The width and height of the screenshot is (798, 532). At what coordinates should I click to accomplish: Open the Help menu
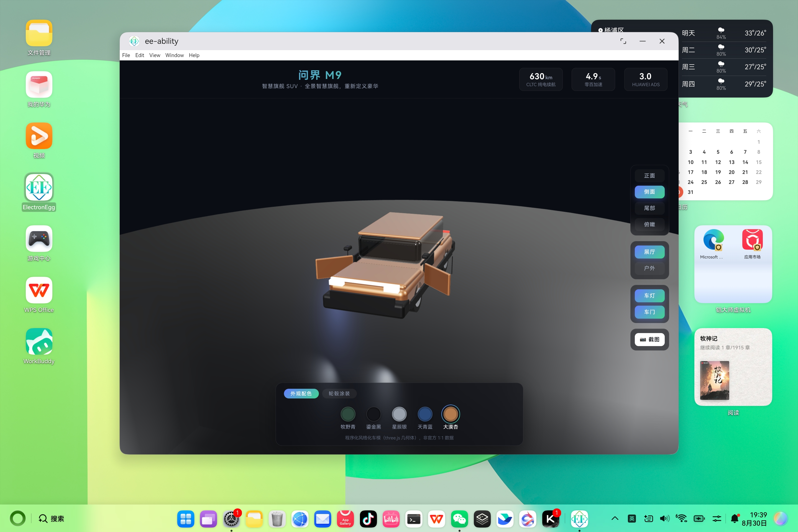194,55
